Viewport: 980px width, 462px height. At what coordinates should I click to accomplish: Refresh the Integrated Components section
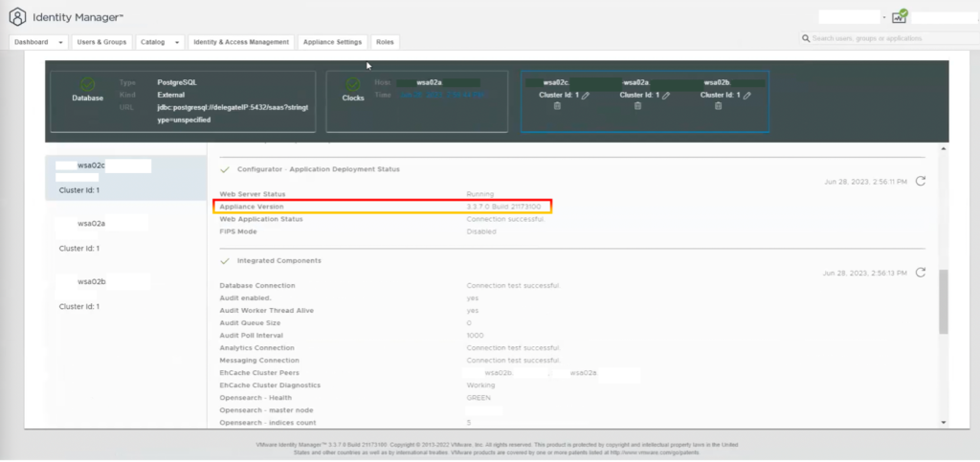[x=920, y=273]
